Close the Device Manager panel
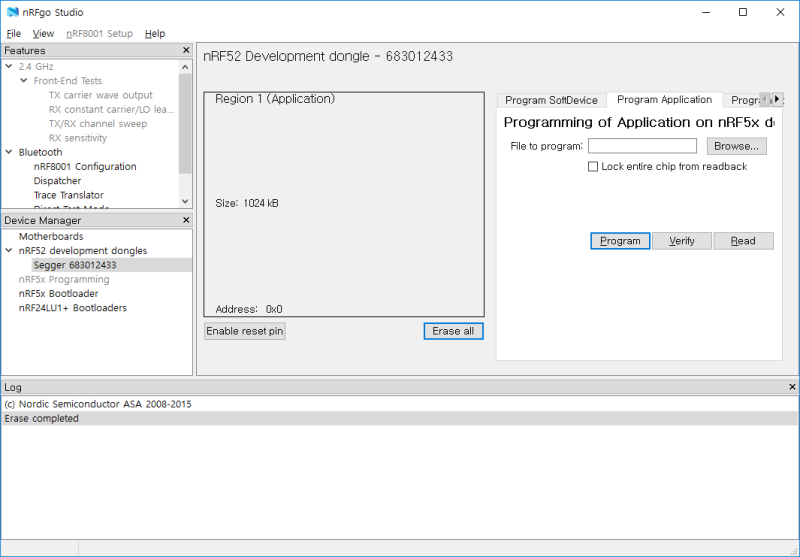Image resolution: width=800 pixels, height=557 pixels. [x=186, y=220]
